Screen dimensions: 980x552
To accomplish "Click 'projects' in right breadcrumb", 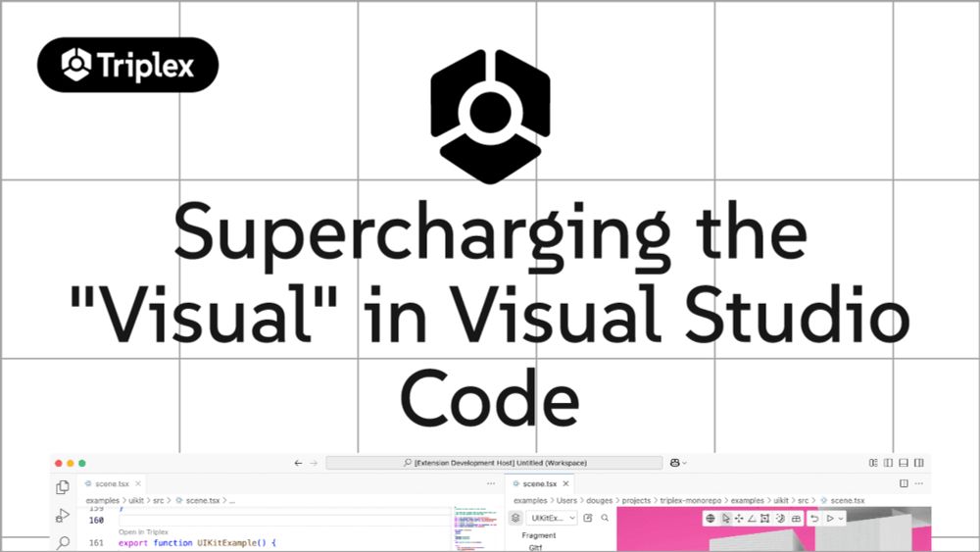I will [637, 501].
